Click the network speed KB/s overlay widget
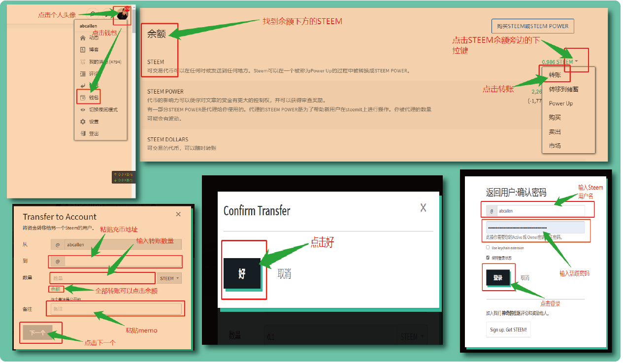Viewport: 623px width, 364px height. [123, 177]
